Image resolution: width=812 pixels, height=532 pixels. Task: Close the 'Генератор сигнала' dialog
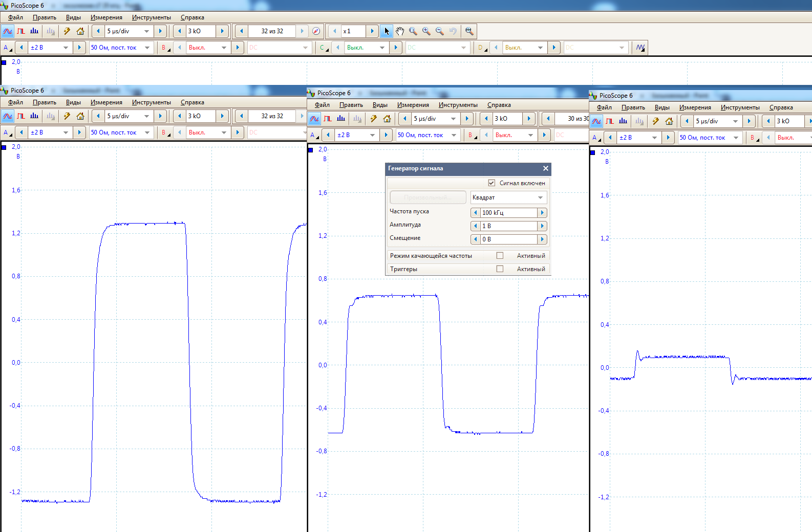tap(546, 168)
